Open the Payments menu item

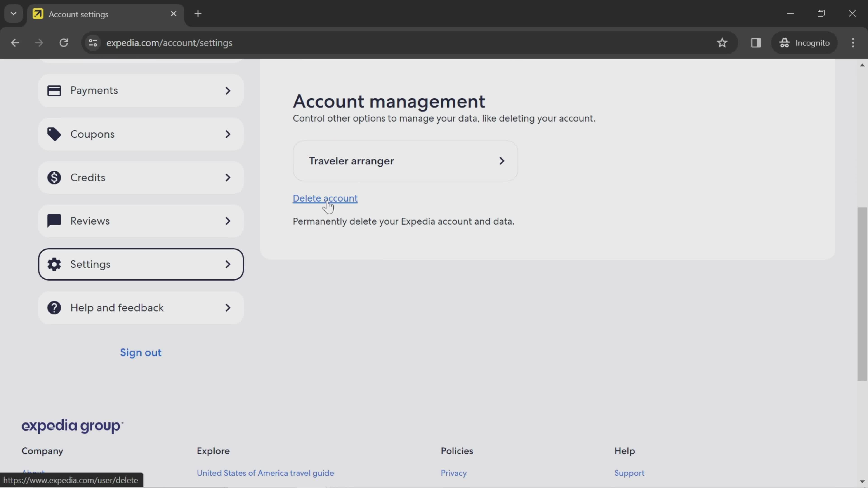(141, 91)
